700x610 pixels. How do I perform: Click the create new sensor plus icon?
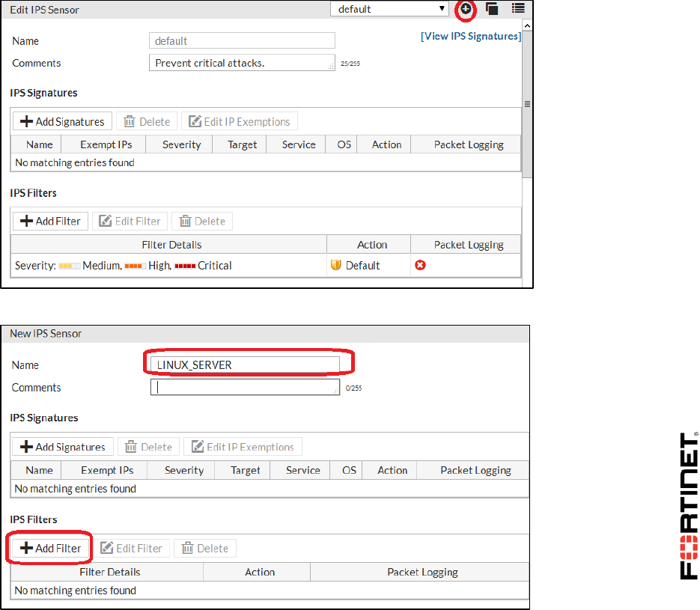pos(466,8)
